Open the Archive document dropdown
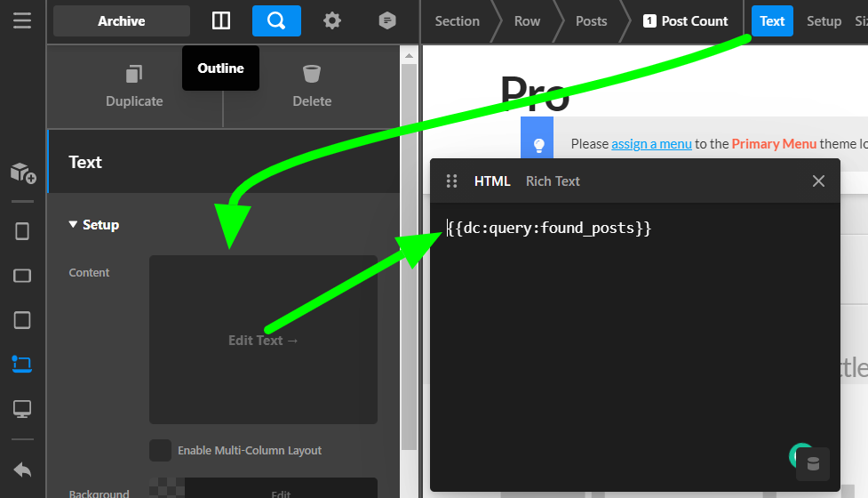This screenshot has width=868, height=498. click(122, 20)
